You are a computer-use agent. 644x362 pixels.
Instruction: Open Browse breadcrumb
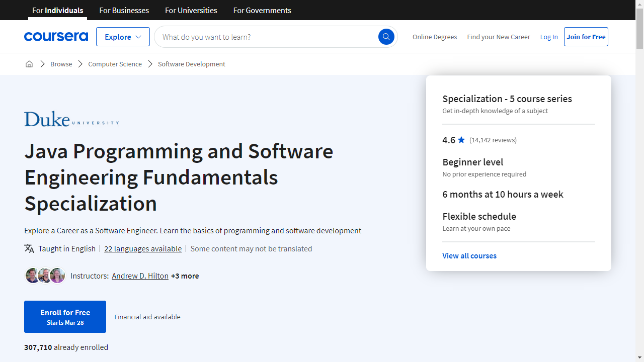coord(61,64)
